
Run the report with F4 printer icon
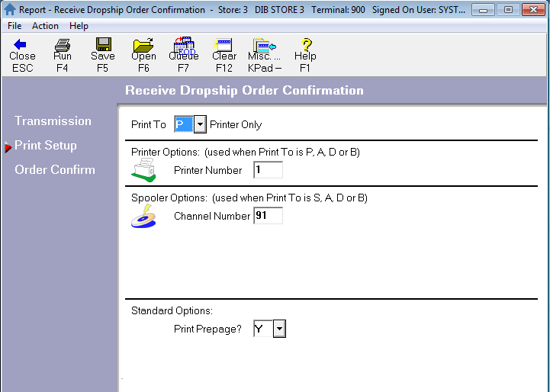(63, 44)
